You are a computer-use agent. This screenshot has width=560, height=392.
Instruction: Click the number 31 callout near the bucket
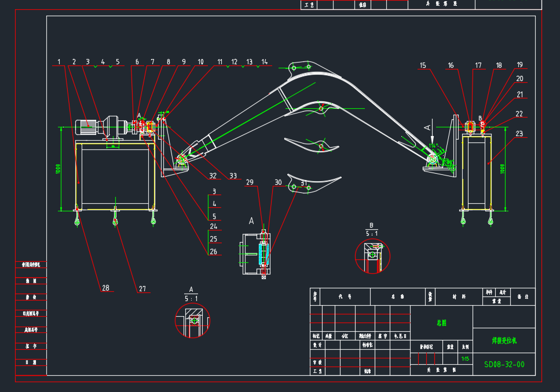click(303, 183)
